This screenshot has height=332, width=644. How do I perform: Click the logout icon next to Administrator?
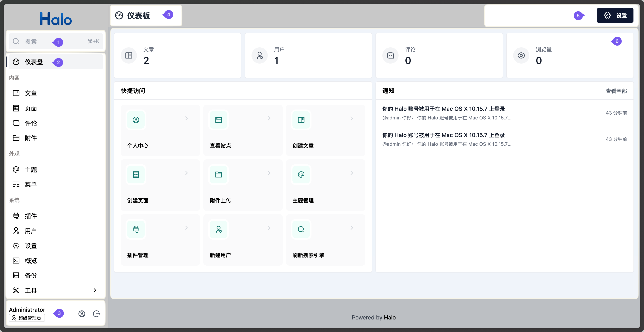[x=97, y=314]
